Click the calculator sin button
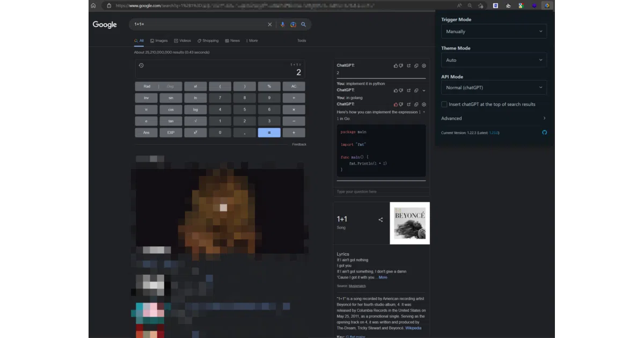The width and height of the screenshot is (644, 338). click(171, 98)
